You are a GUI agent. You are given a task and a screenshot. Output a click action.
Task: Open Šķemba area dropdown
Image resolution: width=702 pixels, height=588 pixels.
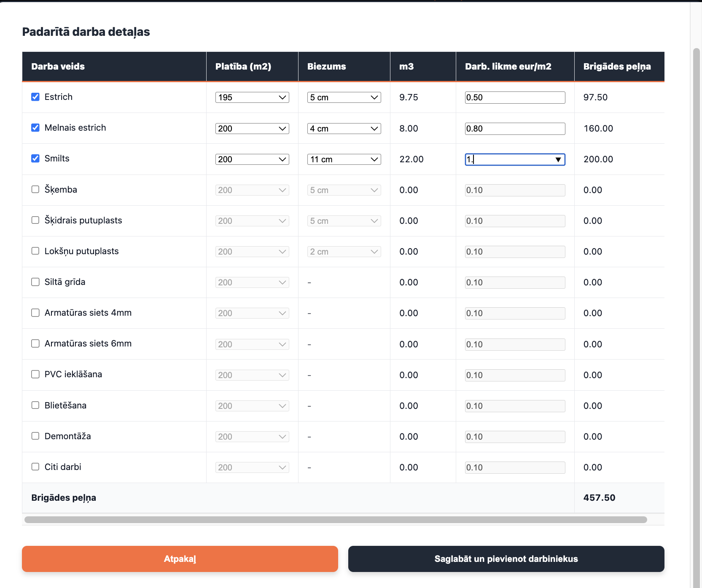click(252, 190)
